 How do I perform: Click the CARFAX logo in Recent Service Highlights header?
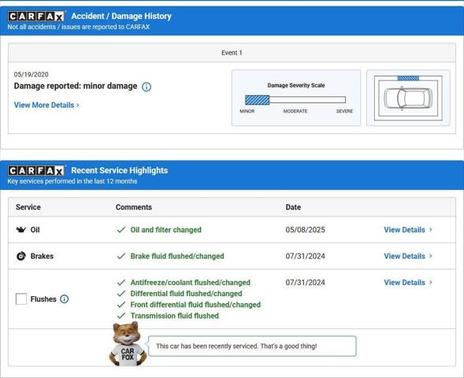point(36,171)
